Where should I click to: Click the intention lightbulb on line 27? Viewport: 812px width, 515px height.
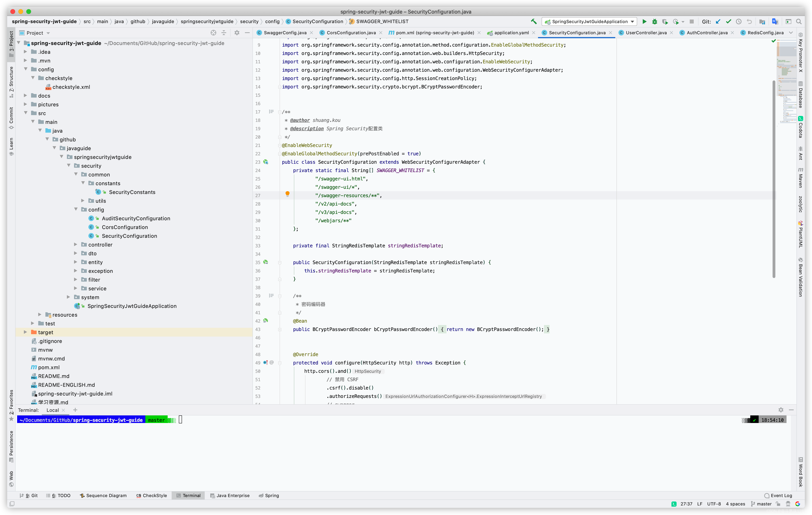point(287,194)
